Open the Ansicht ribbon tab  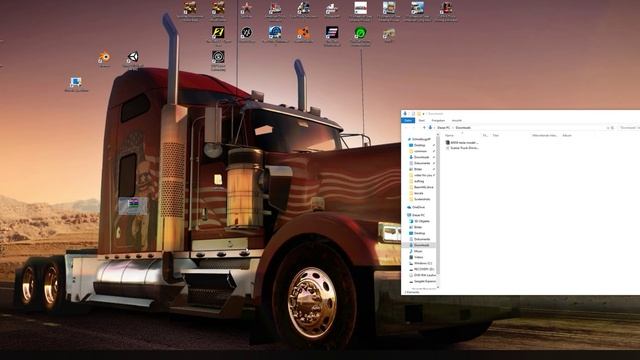(457, 120)
